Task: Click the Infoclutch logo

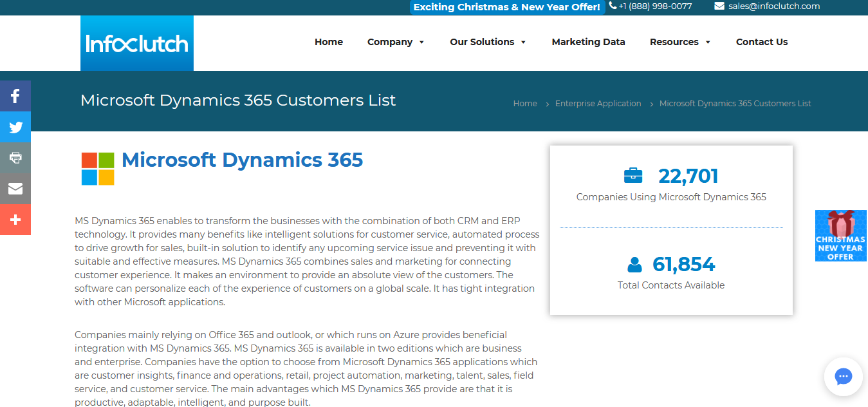Action: pos(137,43)
